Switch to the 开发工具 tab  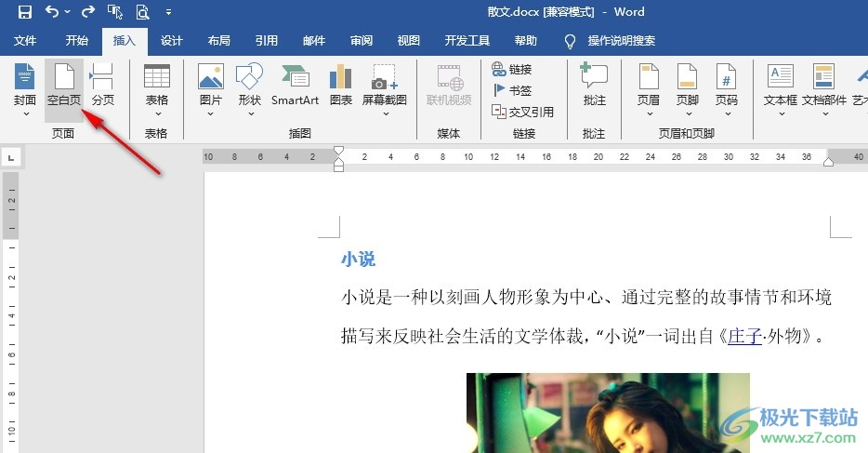point(467,40)
